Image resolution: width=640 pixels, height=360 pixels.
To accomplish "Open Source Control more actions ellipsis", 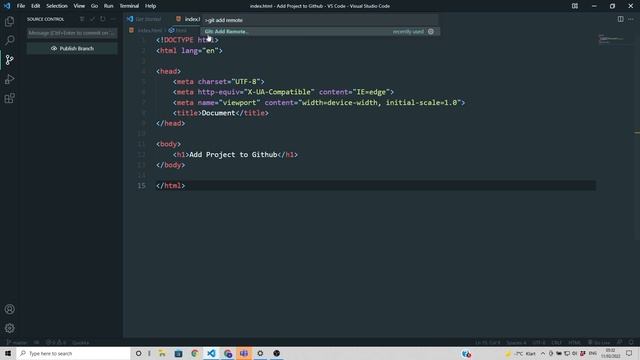I will tap(113, 19).
